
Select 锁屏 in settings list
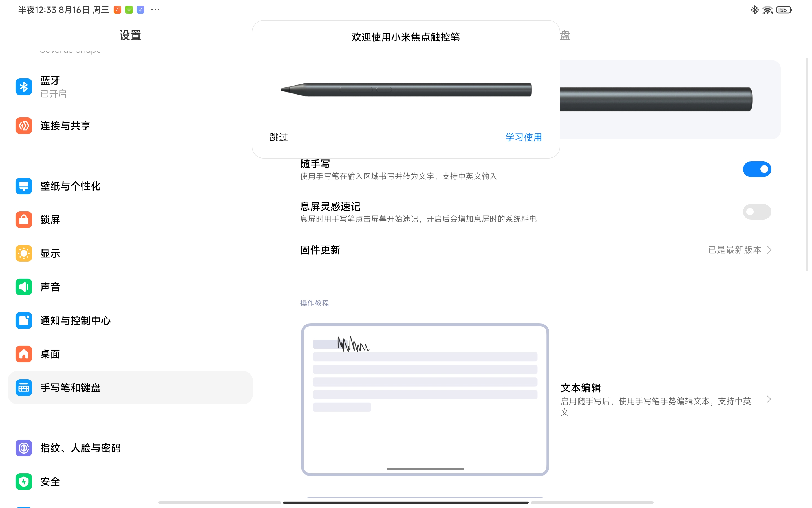coord(130,220)
